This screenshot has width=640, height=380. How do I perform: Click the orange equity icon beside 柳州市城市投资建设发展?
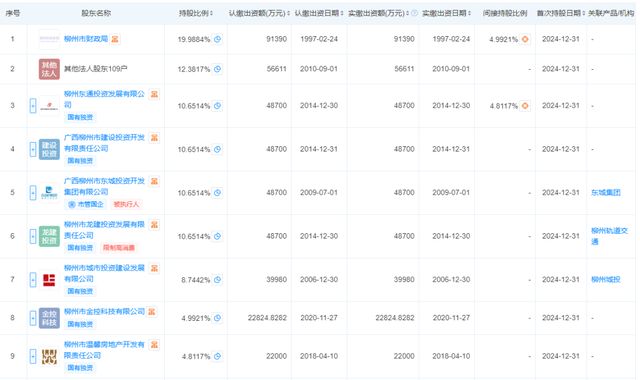tap(154, 268)
